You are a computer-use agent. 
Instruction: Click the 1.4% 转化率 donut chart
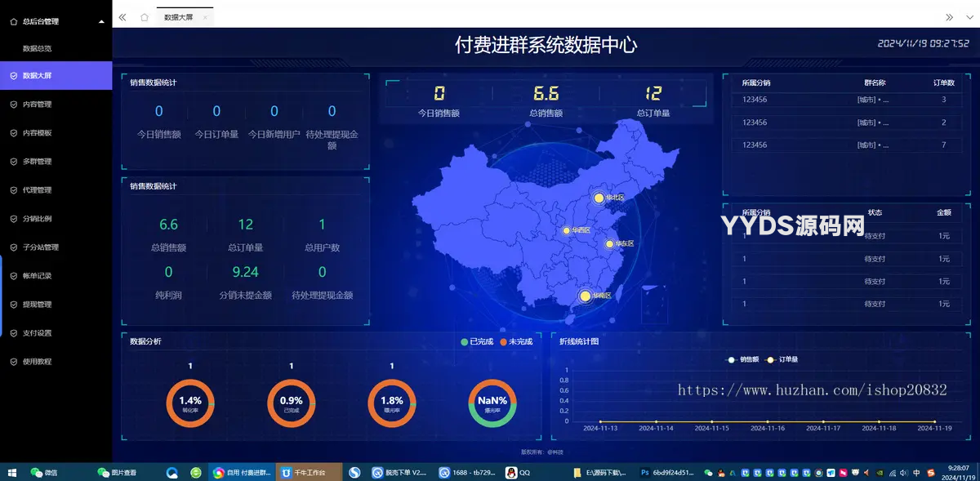coord(189,403)
